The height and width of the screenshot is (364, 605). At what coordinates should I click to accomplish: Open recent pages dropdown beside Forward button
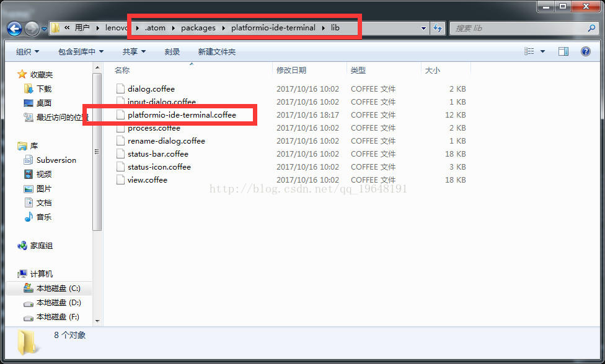click(x=44, y=29)
